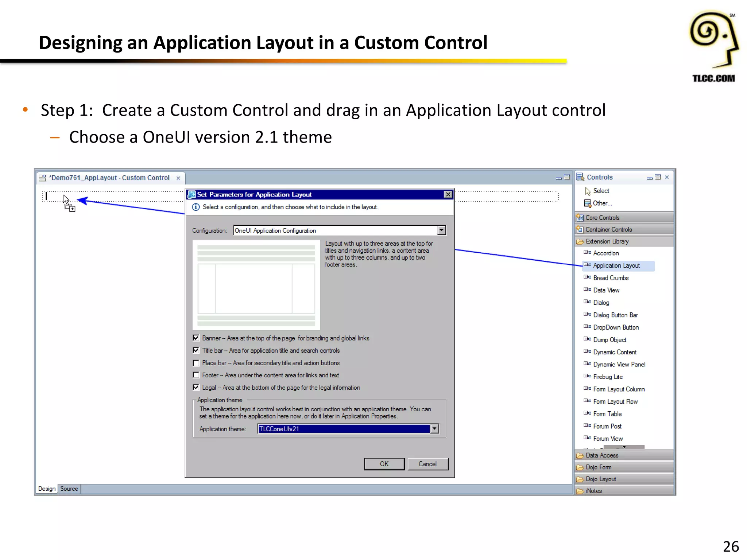Collapse the Extension Library section
The image size is (747, 560).
point(624,241)
